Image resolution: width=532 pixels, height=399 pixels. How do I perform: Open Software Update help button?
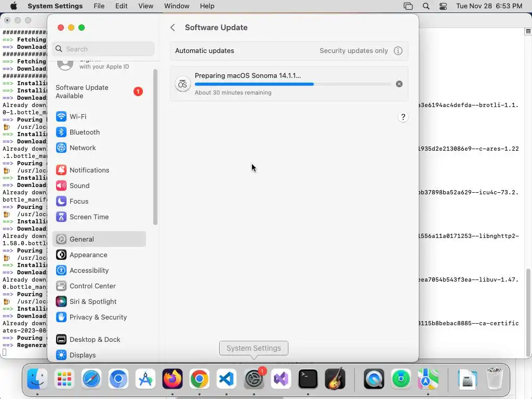click(403, 117)
